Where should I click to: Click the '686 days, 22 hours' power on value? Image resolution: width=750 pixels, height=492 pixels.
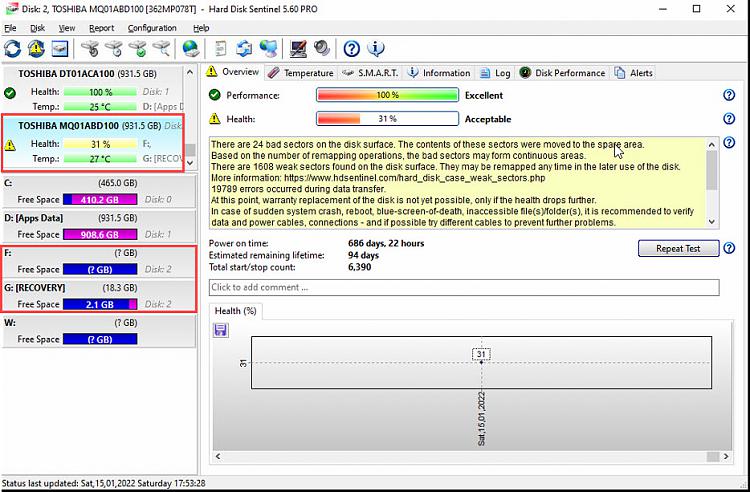coord(386,243)
